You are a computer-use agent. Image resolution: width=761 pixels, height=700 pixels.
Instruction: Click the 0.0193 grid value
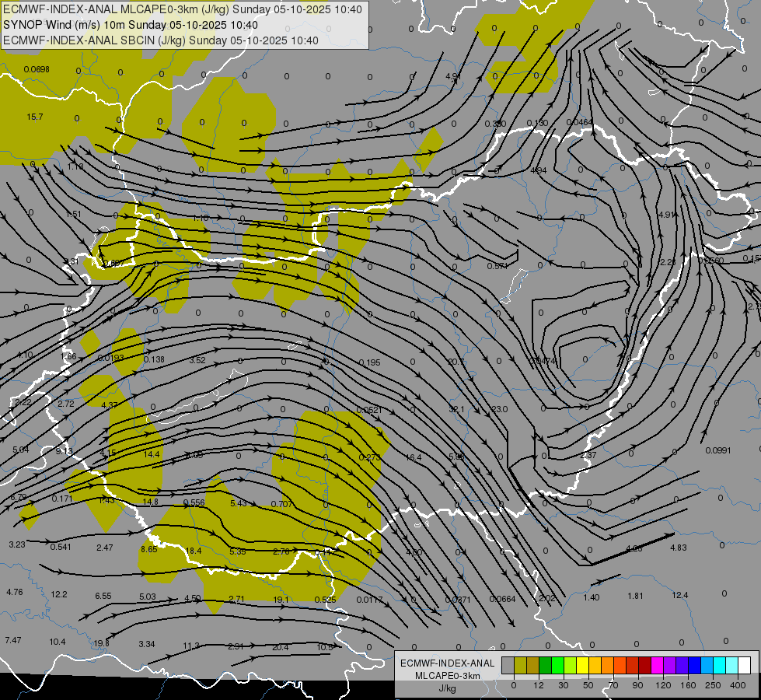pos(110,358)
